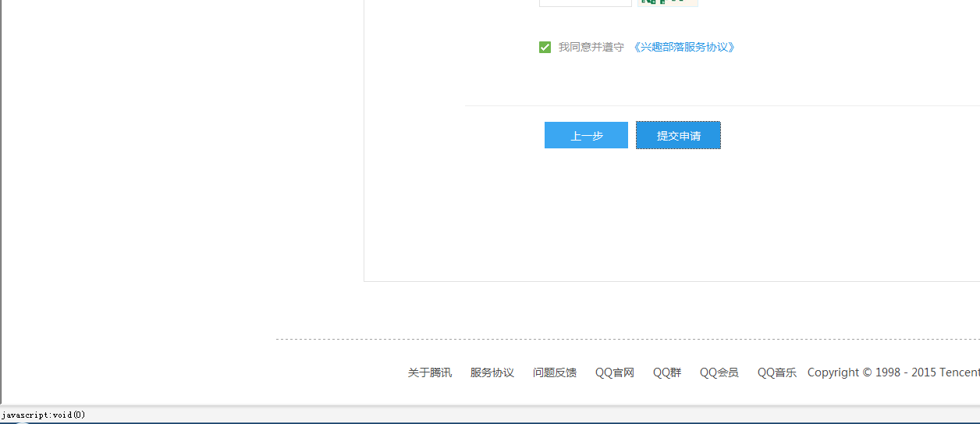980x424 pixels.
Task: Open the 服务协议 footer link
Action: tap(492, 372)
